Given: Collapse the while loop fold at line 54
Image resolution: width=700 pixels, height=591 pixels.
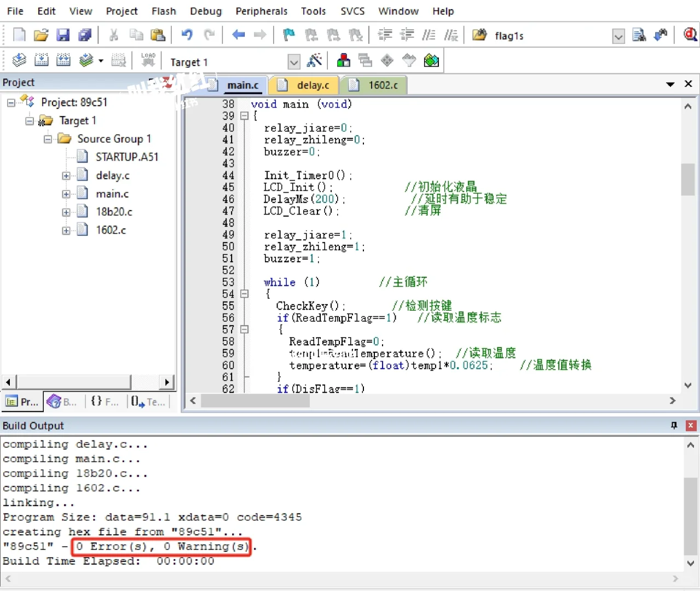Looking at the screenshot, I should click(245, 294).
